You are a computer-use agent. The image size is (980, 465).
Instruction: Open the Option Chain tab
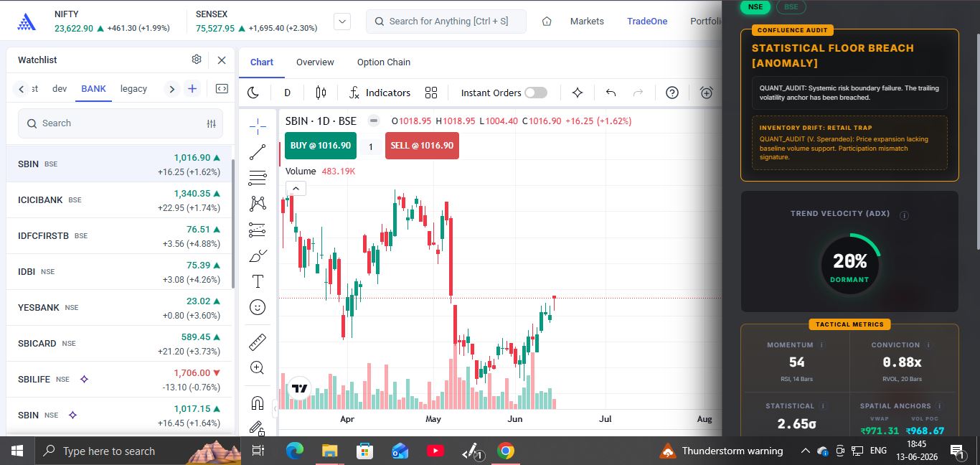[384, 62]
